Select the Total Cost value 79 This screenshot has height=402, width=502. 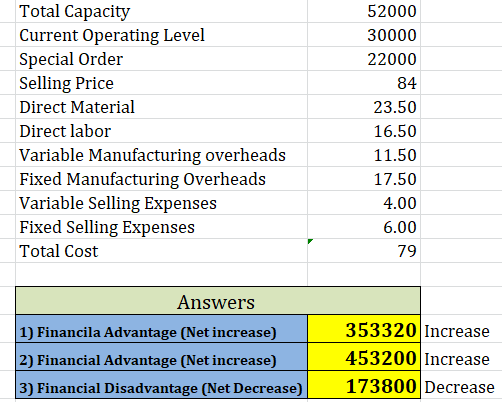coord(364,251)
